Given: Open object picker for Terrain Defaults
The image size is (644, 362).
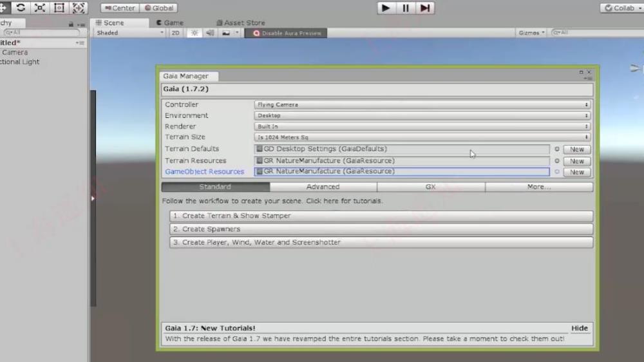Looking at the screenshot, I should click(557, 149).
